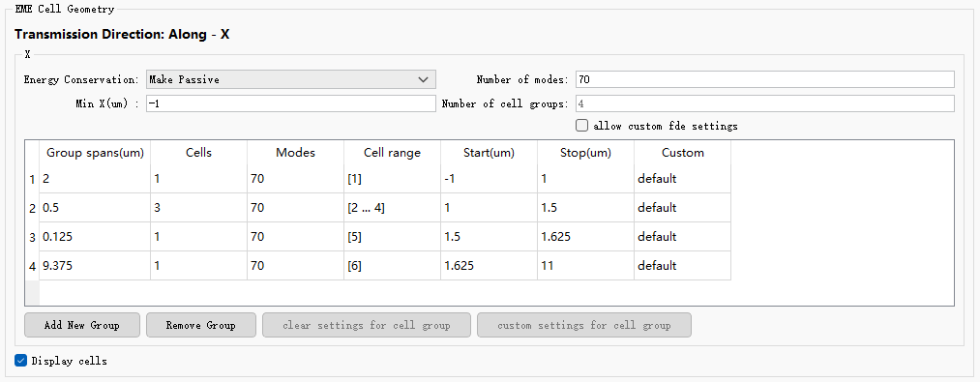Click custom settings for cell group button
This screenshot has width=980, height=382.
[x=583, y=325]
